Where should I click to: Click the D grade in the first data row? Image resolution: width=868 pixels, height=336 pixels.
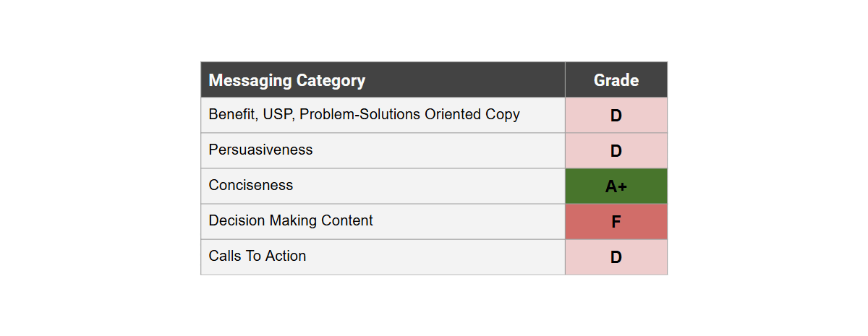coord(616,116)
